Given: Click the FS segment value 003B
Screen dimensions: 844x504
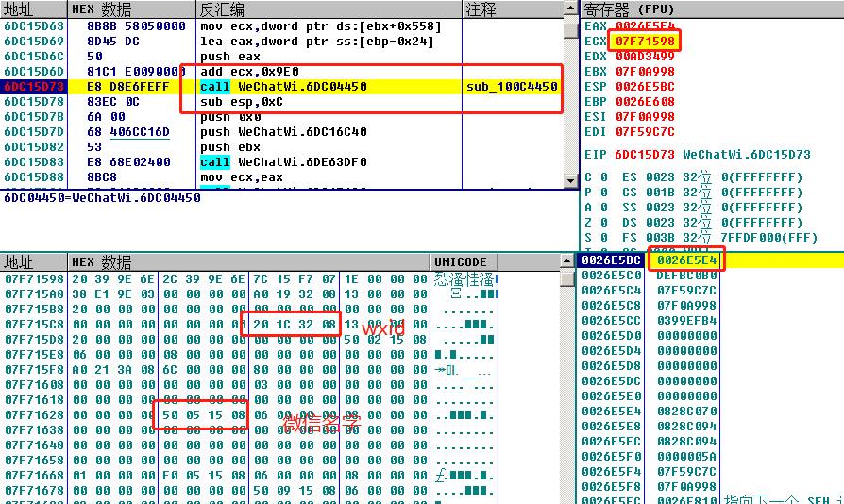Looking at the screenshot, I should click(x=660, y=237).
